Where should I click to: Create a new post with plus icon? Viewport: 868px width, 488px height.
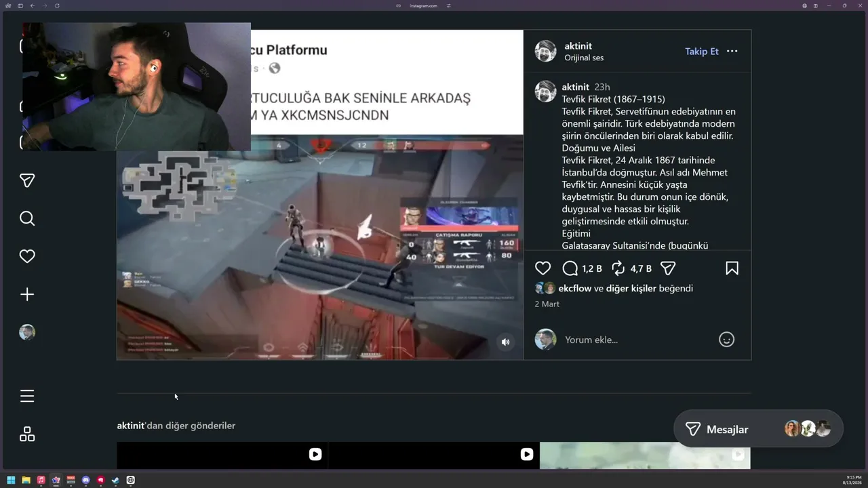[x=27, y=294]
